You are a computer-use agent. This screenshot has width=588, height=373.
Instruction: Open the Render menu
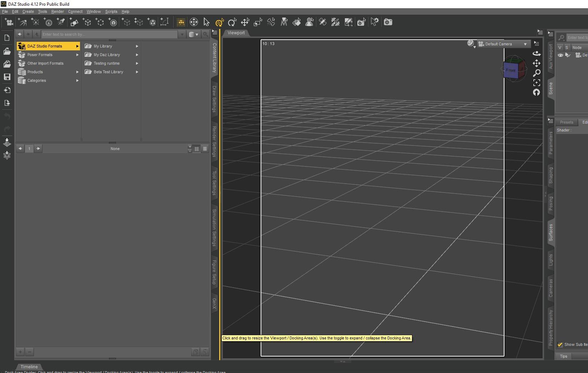pos(57,11)
